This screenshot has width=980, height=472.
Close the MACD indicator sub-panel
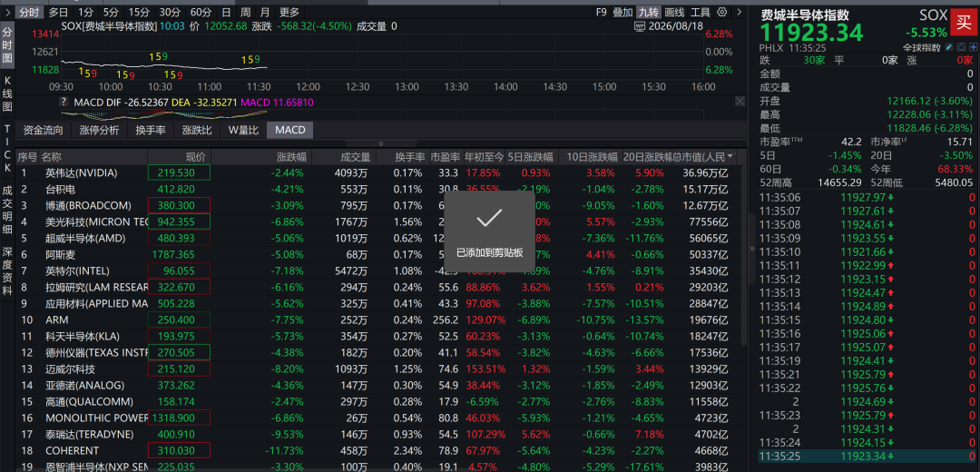(740, 102)
